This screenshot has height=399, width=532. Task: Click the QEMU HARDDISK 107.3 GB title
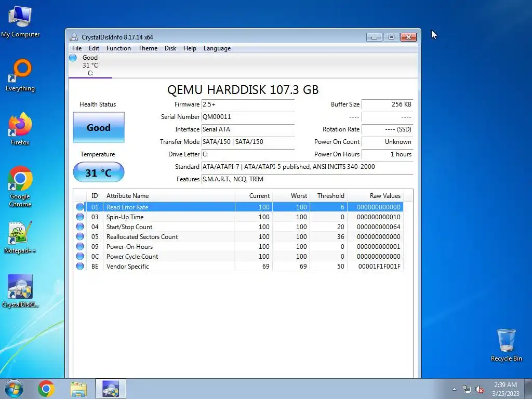click(243, 90)
